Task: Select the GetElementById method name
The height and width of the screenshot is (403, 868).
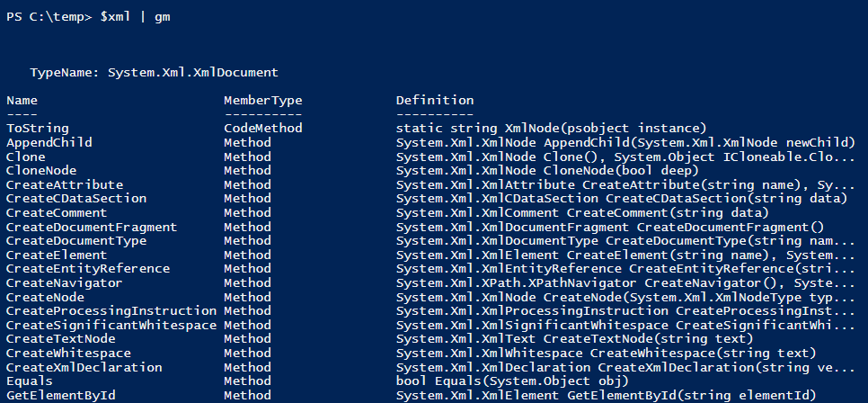Action: [x=61, y=395]
